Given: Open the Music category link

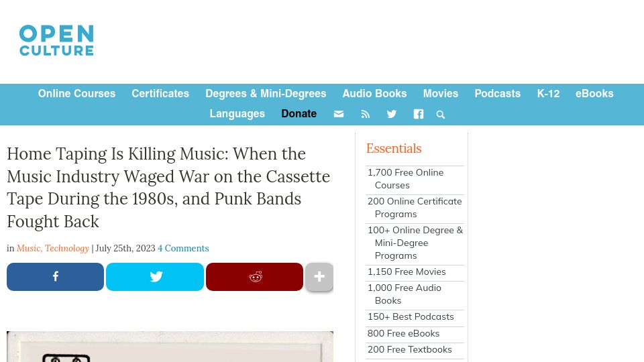Looking at the screenshot, I should coord(29,248).
